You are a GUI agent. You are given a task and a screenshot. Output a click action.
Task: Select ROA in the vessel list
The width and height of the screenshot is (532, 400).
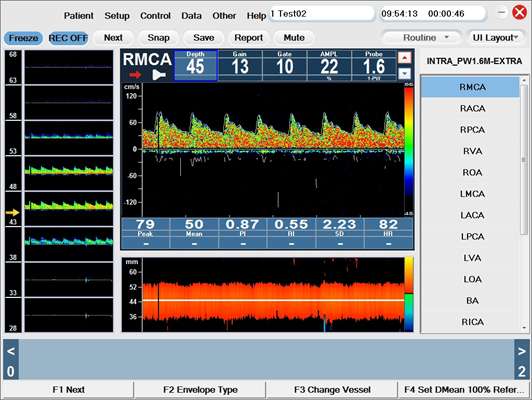[x=470, y=173]
